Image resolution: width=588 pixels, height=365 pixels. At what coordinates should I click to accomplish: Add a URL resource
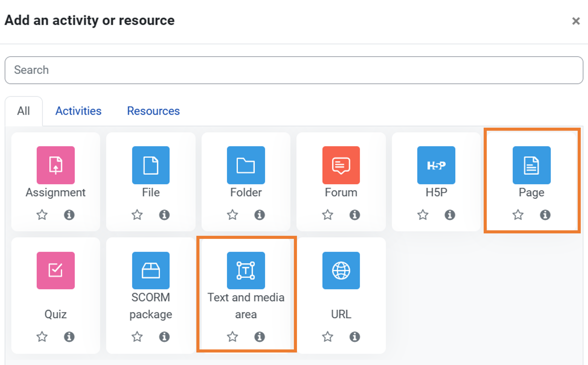click(x=341, y=270)
